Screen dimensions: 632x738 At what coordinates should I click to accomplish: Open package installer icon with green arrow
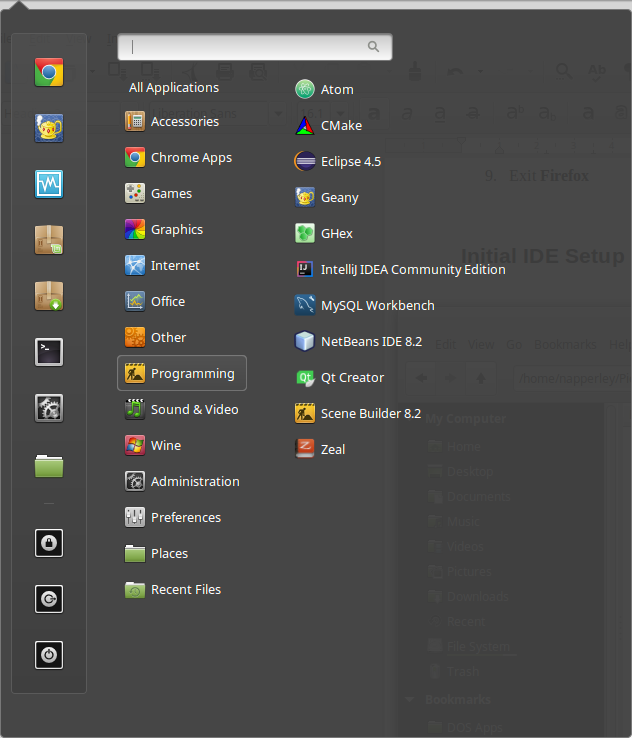pos(49,296)
